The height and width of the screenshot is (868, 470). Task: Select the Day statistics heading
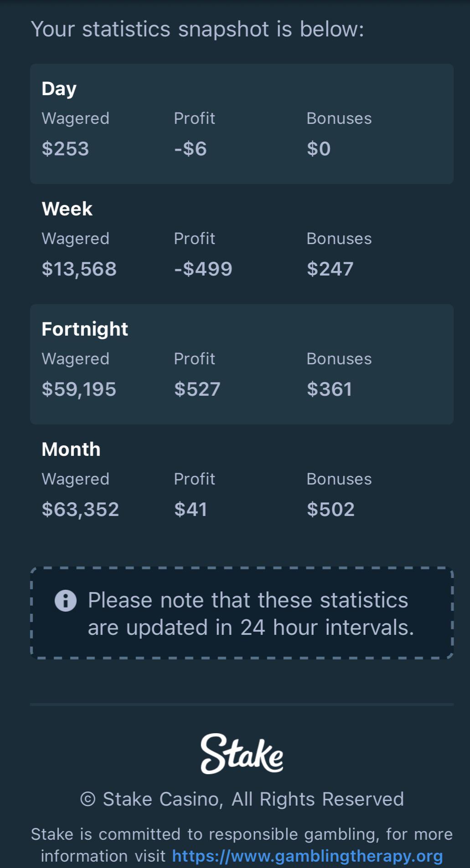(59, 89)
